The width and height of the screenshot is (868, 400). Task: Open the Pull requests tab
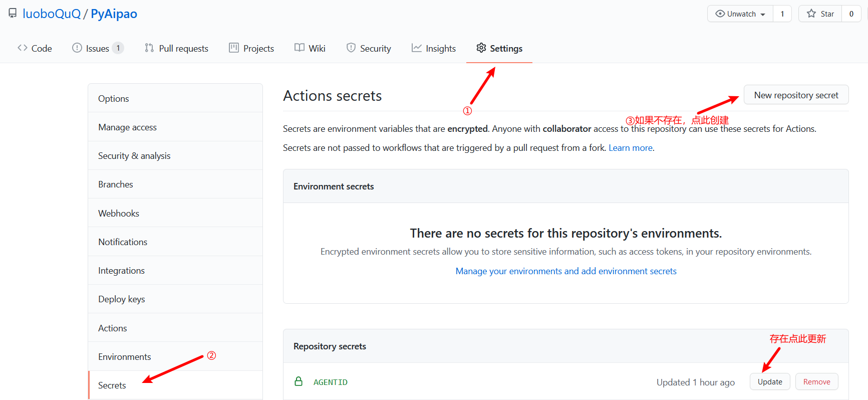coord(176,48)
